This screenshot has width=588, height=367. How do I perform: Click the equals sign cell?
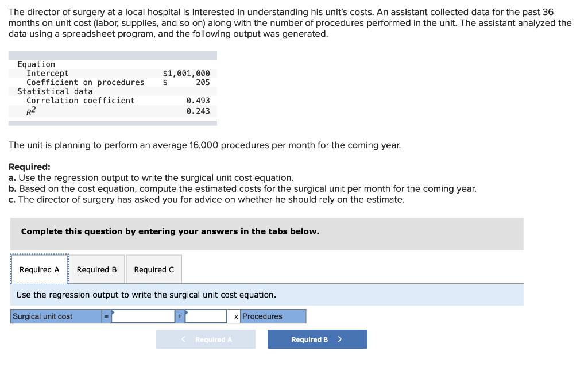click(106, 316)
